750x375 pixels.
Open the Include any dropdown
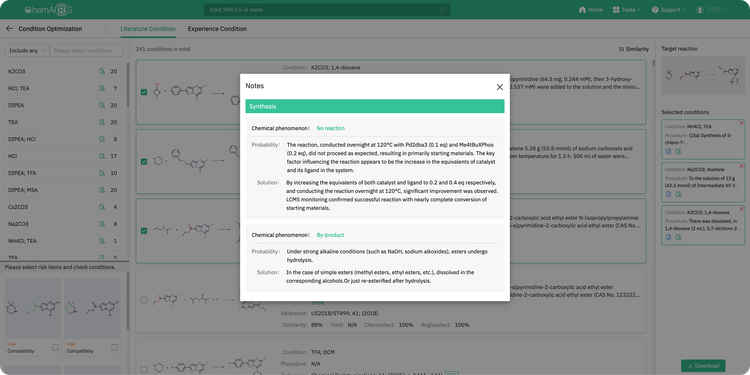pos(27,50)
